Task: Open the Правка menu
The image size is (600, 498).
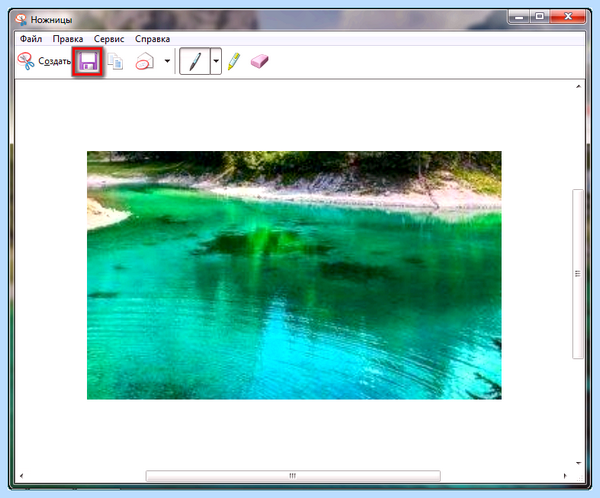Action: coord(68,39)
